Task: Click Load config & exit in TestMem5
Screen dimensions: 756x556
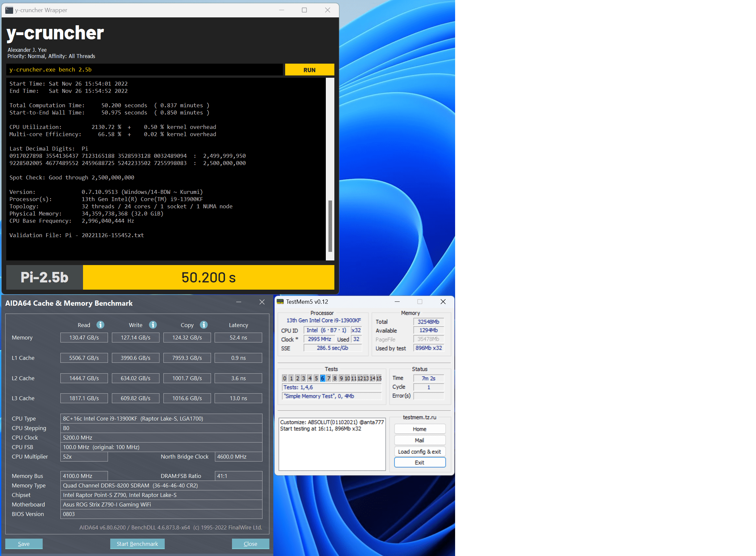Action: pos(420,451)
